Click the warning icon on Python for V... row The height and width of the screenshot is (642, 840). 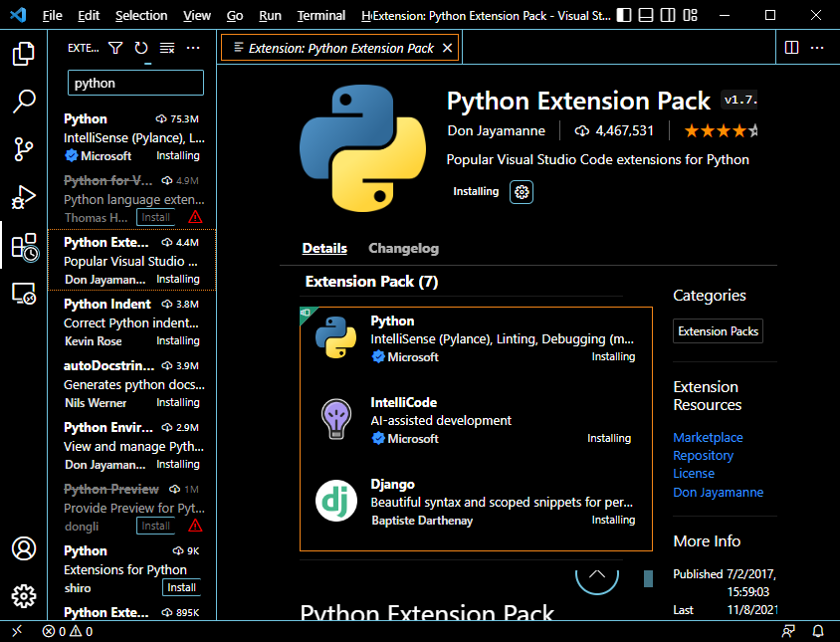(195, 217)
